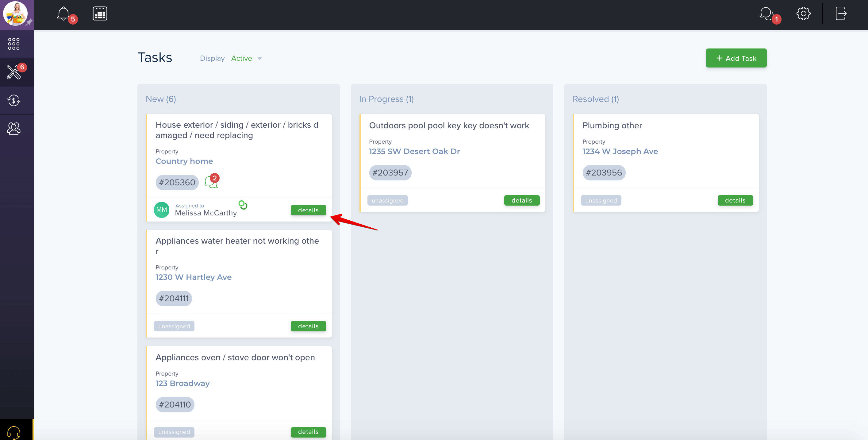Click the MM avatar for Melissa McCarthy
Viewport: 868px width, 440px height.
click(161, 210)
